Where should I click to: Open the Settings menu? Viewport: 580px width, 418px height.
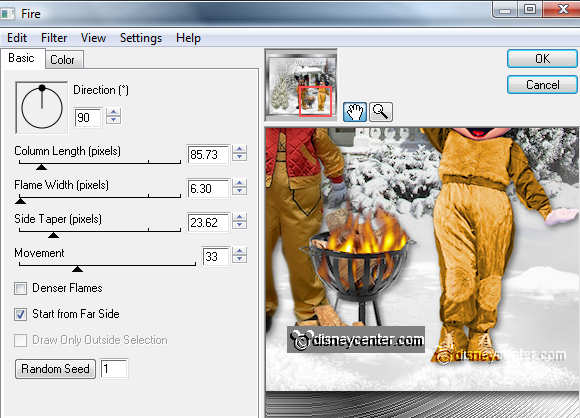click(x=141, y=38)
